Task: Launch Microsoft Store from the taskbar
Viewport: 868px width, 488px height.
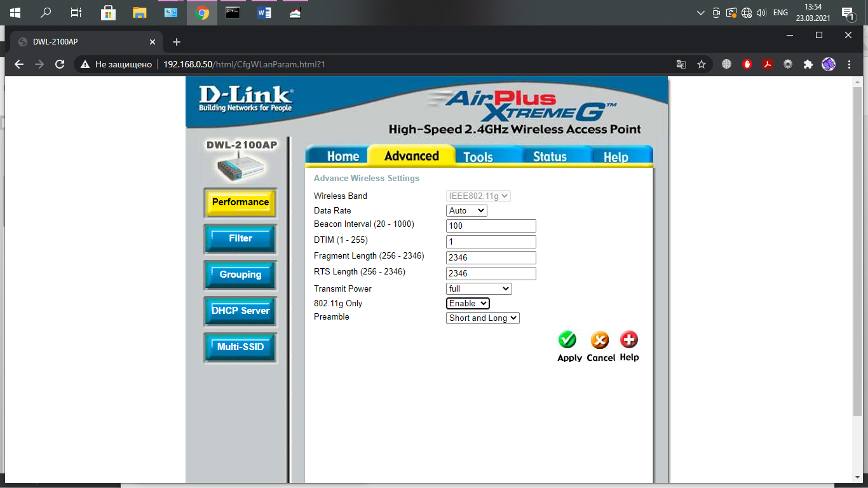Action: tap(109, 13)
